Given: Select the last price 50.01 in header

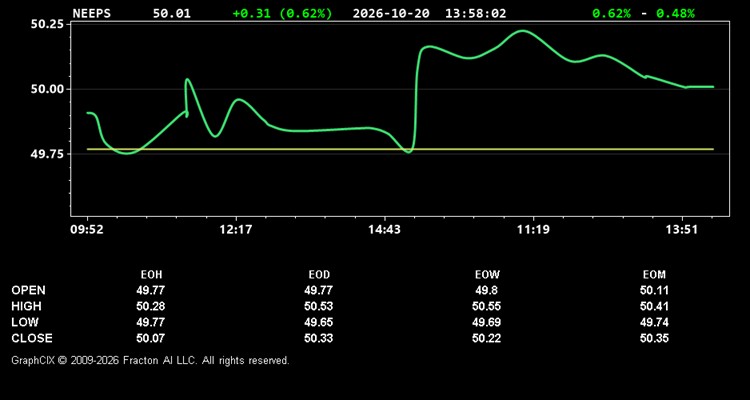Looking at the screenshot, I should point(172,13).
